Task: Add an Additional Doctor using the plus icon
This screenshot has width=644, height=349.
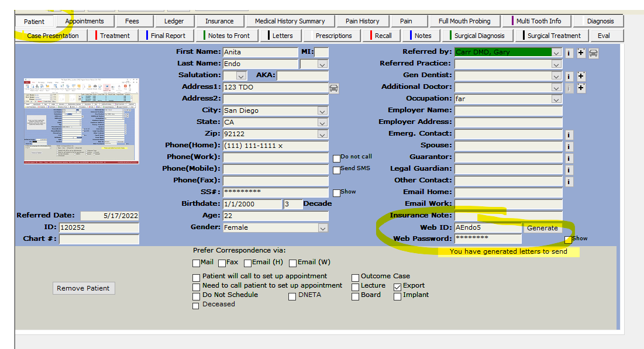Action: coord(581,88)
